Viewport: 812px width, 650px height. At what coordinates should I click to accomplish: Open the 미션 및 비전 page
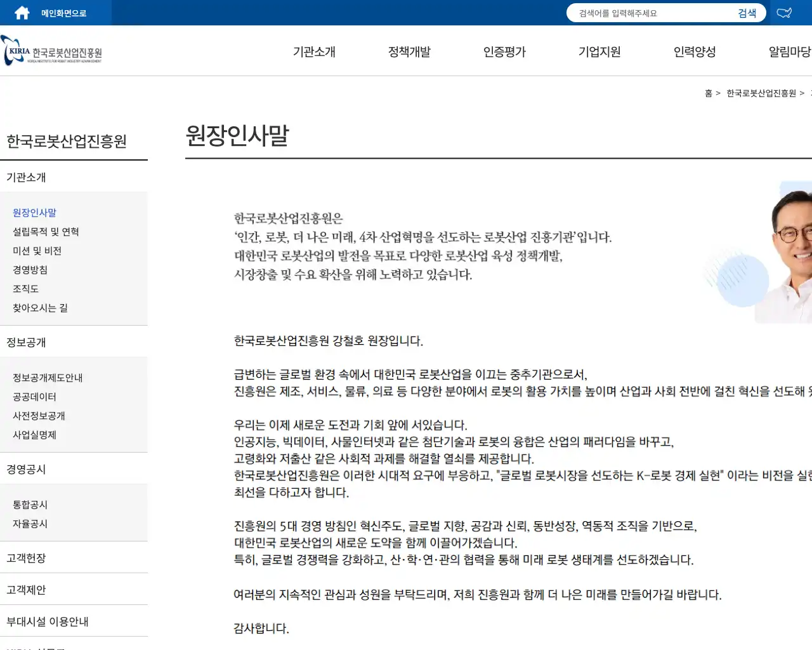pyautogui.click(x=37, y=250)
